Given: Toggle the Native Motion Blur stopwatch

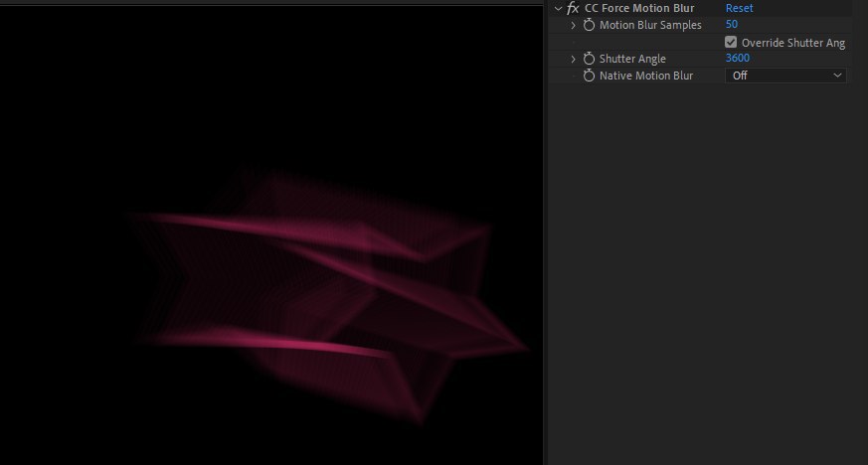Looking at the screenshot, I should [x=589, y=76].
